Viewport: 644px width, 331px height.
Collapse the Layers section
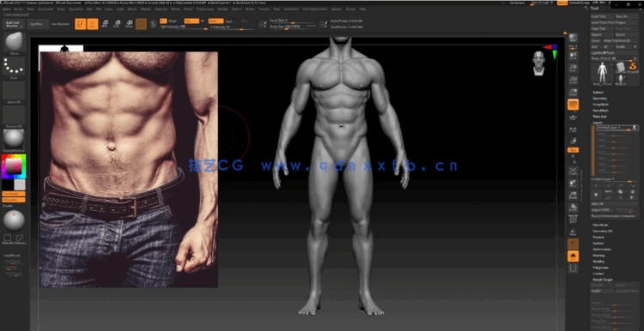598,123
